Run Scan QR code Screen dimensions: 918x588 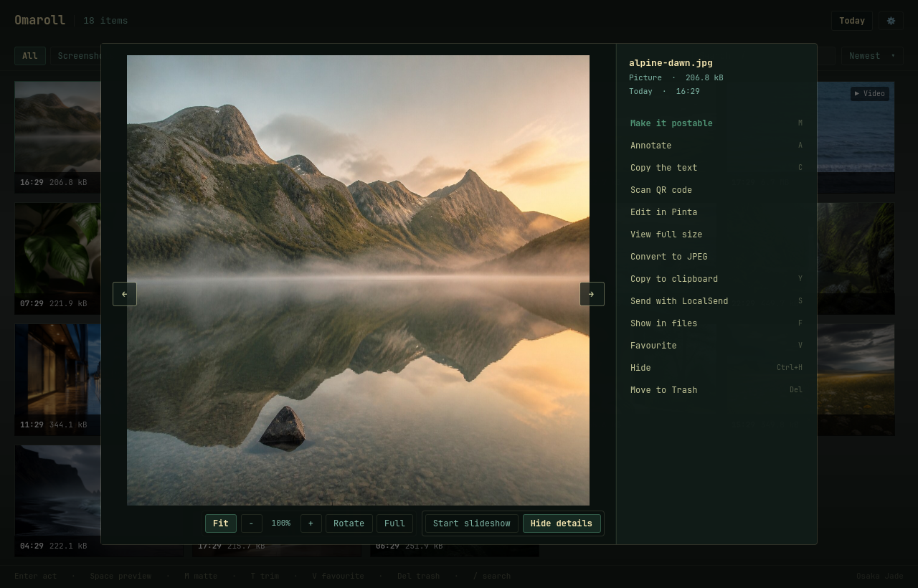click(x=716, y=190)
